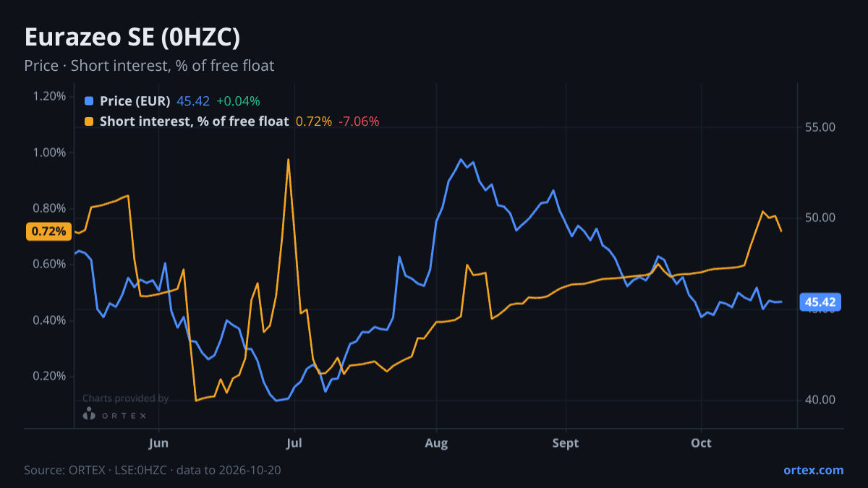This screenshot has height=488, width=868.
Task: Click the 50.00 right axis label
Action: click(x=820, y=218)
